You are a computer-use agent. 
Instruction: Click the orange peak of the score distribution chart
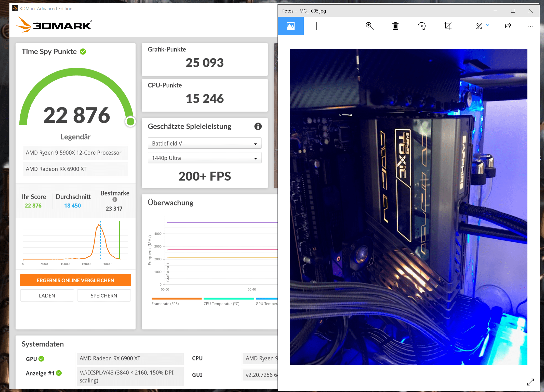99,225
